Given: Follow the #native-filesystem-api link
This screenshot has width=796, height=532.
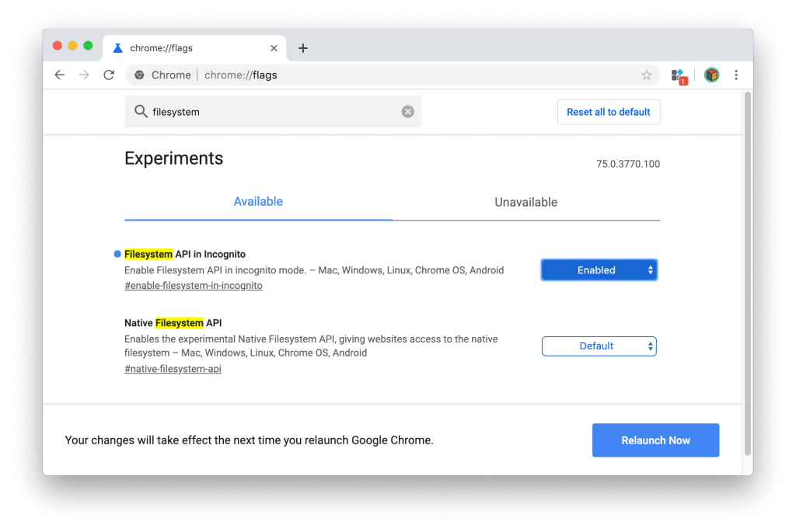Looking at the screenshot, I should click(x=173, y=369).
